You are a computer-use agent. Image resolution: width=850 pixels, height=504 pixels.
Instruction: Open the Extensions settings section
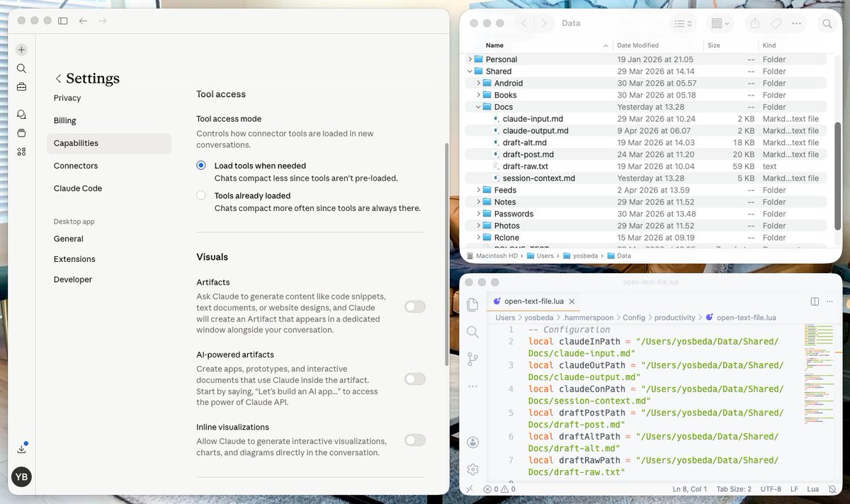pos(74,259)
